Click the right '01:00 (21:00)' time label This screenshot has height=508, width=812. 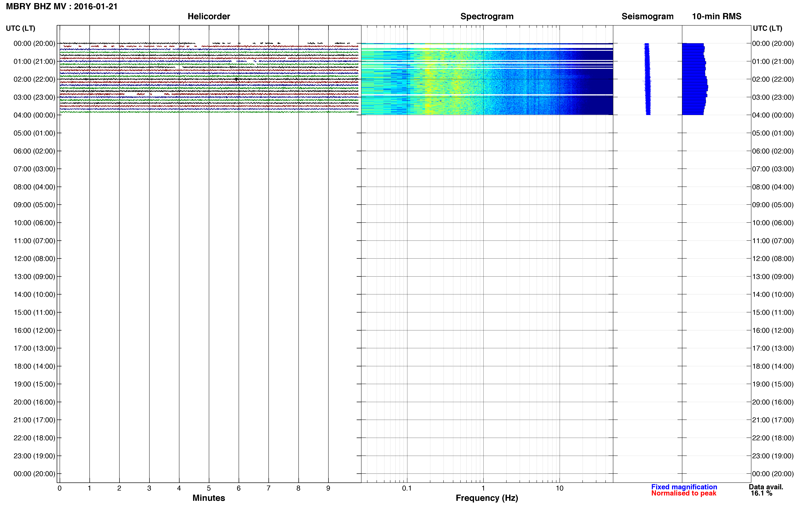click(773, 62)
